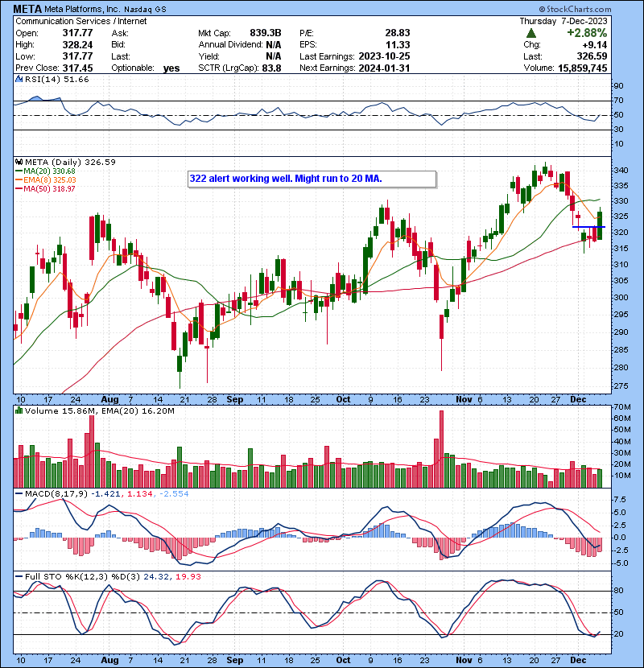Click the Optionable yes value
Viewport: 644px width, 668px height.
(171, 68)
